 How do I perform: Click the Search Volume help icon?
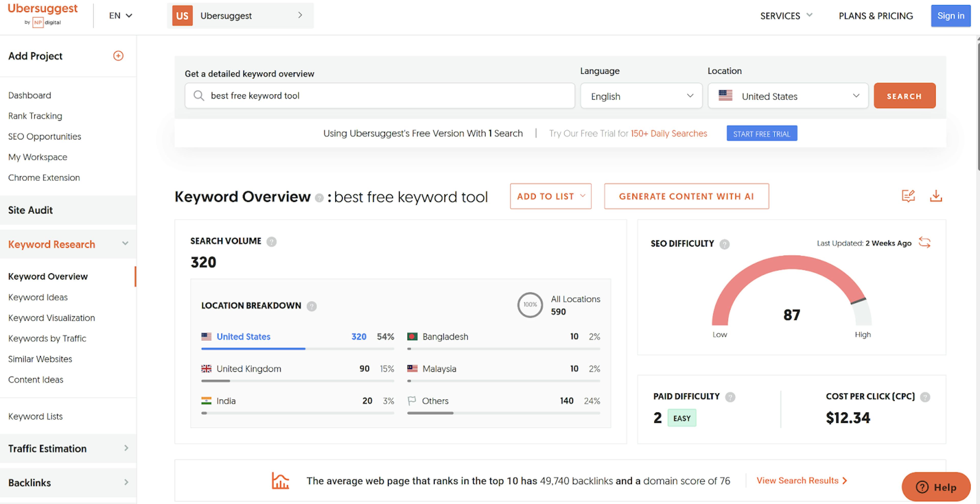(271, 242)
